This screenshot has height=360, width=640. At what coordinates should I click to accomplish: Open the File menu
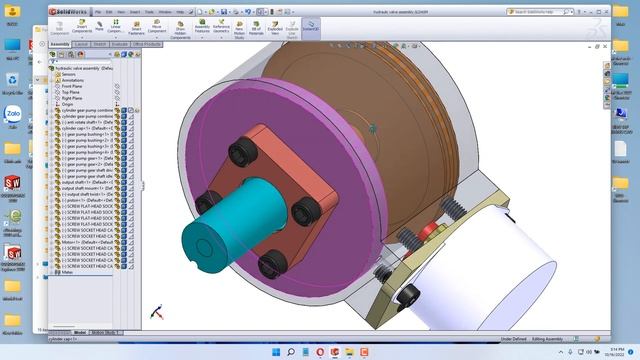click(x=98, y=12)
